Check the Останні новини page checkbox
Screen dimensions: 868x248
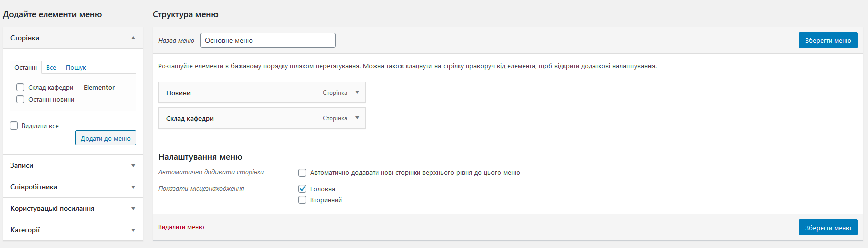20,99
